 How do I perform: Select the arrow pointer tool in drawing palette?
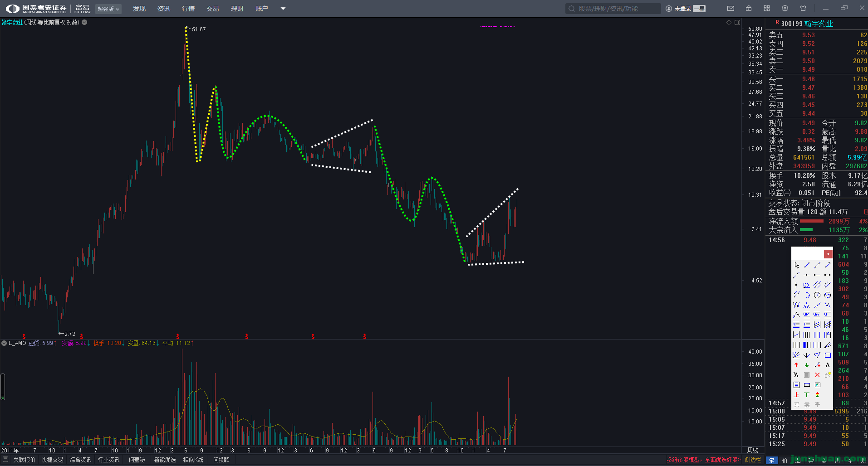[x=796, y=265]
